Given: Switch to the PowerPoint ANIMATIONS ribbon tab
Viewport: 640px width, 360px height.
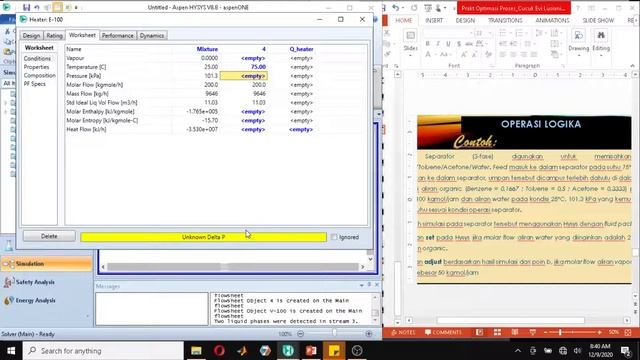Looking at the screenshot, I should pyautogui.click(x=552, y=20).
